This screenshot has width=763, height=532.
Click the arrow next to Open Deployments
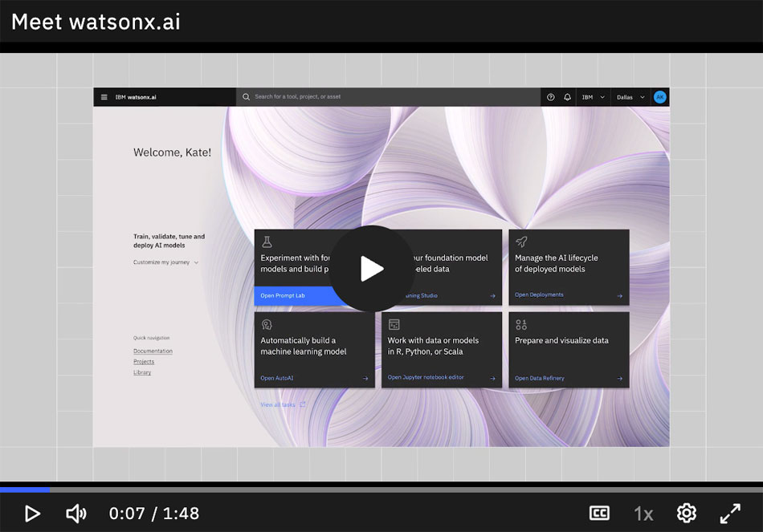pos(619,295)
